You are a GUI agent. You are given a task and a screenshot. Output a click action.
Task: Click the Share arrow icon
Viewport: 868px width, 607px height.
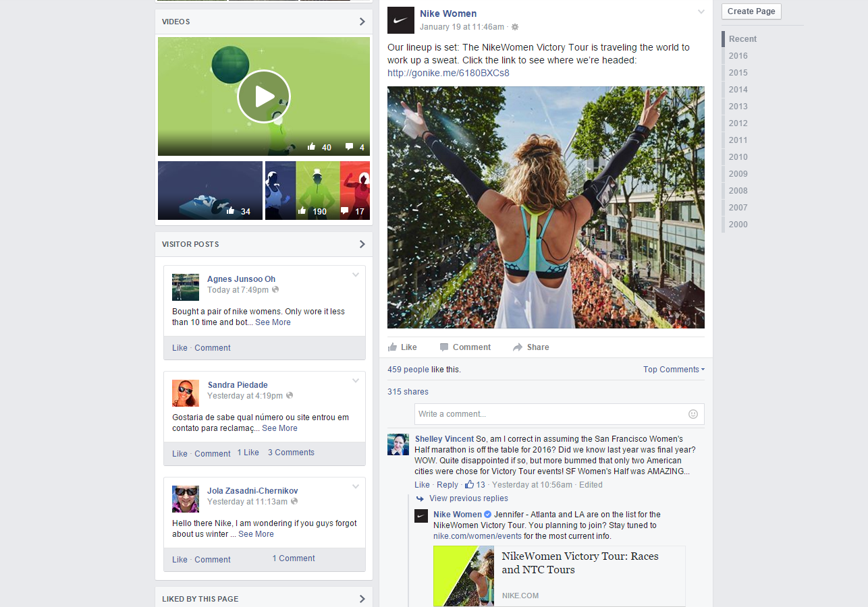tap(518, 347)
